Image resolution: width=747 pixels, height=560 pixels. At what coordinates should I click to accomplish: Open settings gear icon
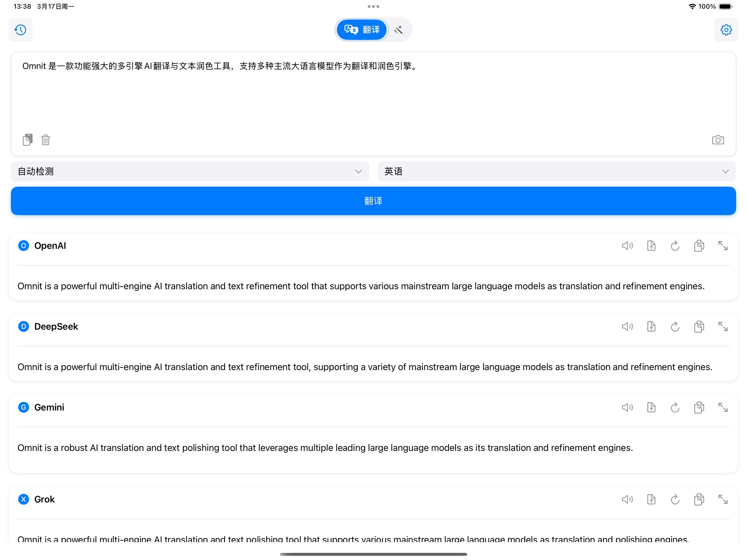726,30
